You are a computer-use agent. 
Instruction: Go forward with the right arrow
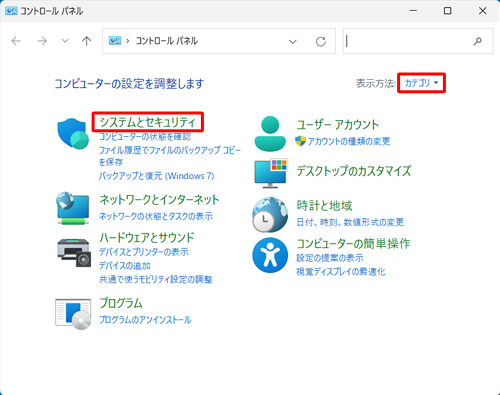tap(42, 41)
